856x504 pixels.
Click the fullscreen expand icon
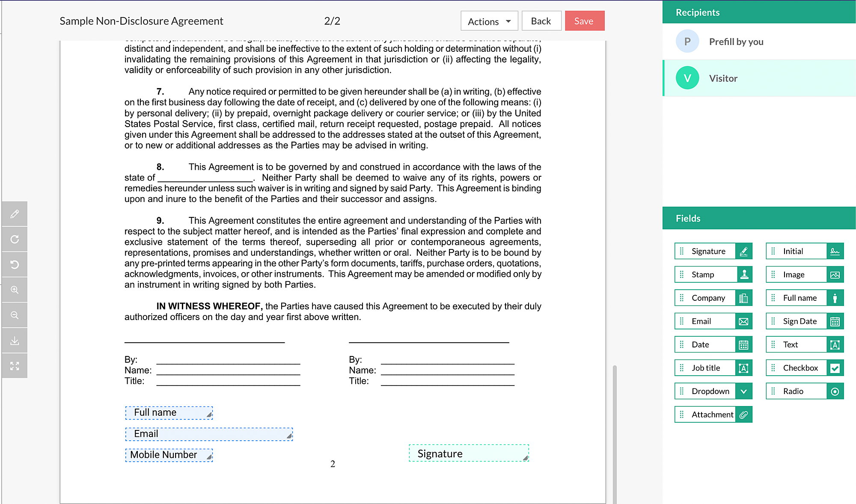click(x=15, y=366)
